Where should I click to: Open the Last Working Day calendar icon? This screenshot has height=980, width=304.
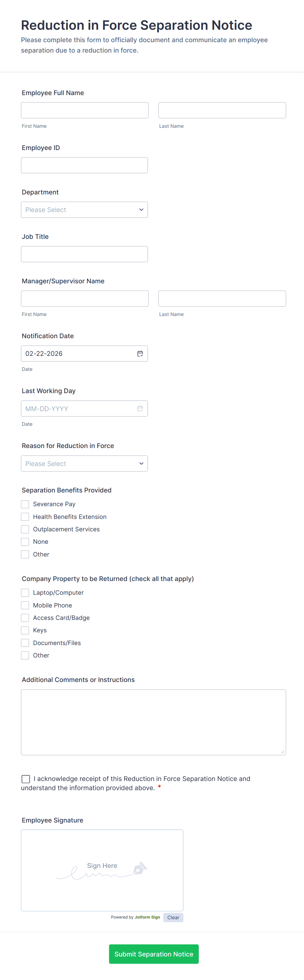click(140, 408)
